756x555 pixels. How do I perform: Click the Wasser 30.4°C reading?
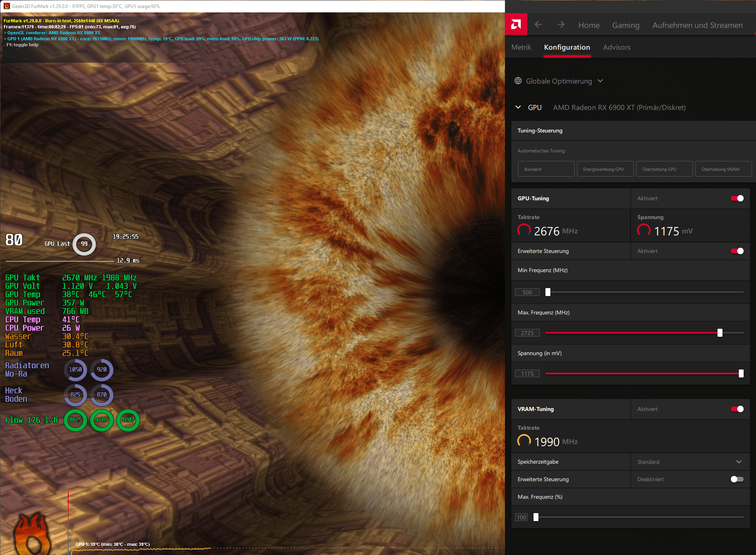click(75, 336)
